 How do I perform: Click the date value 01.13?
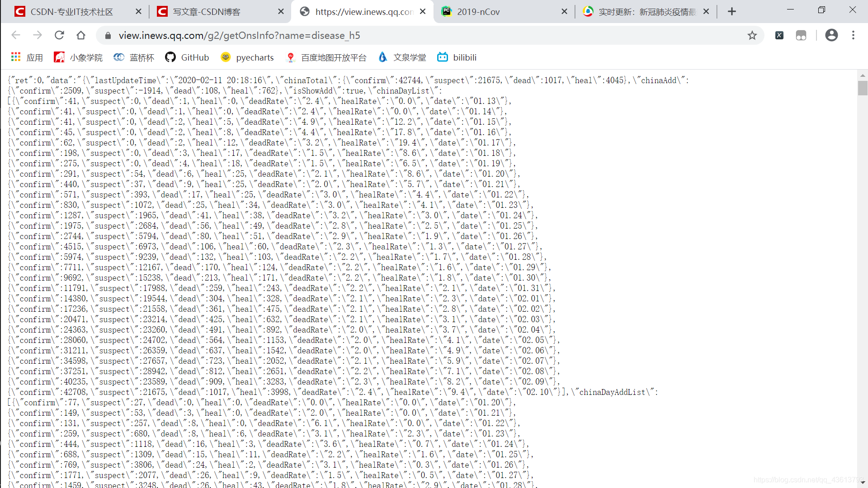485,101
